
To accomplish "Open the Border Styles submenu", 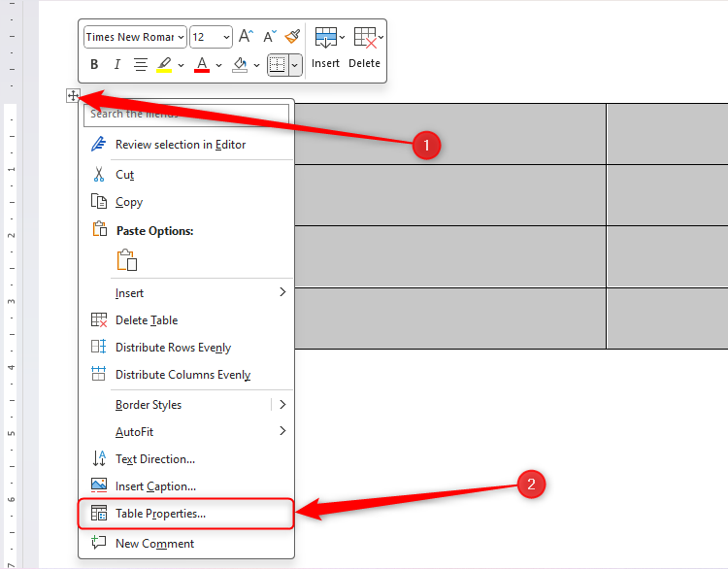I will pyautogui.click(x=186, y=405).
